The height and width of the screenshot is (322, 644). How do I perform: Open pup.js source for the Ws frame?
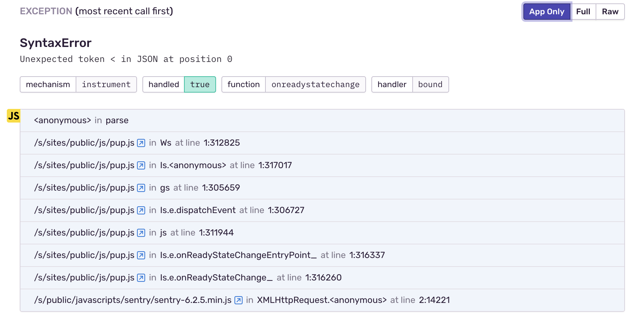141,143
